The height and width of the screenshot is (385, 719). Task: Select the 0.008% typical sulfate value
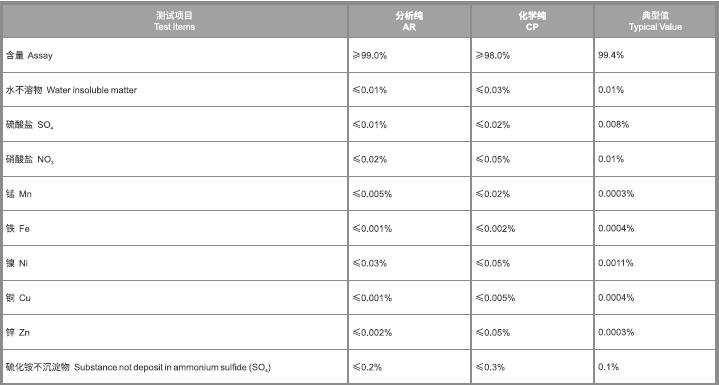(x=614, y=125)
